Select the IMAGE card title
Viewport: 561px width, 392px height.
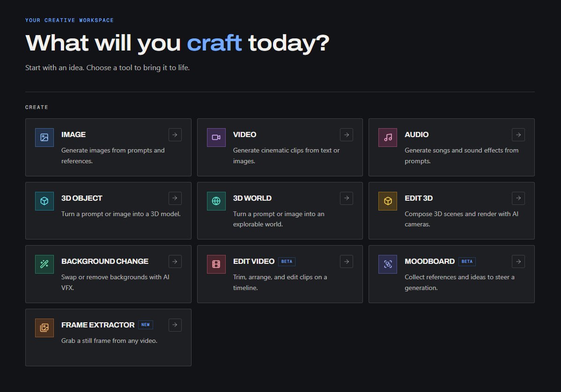point(74,135)
